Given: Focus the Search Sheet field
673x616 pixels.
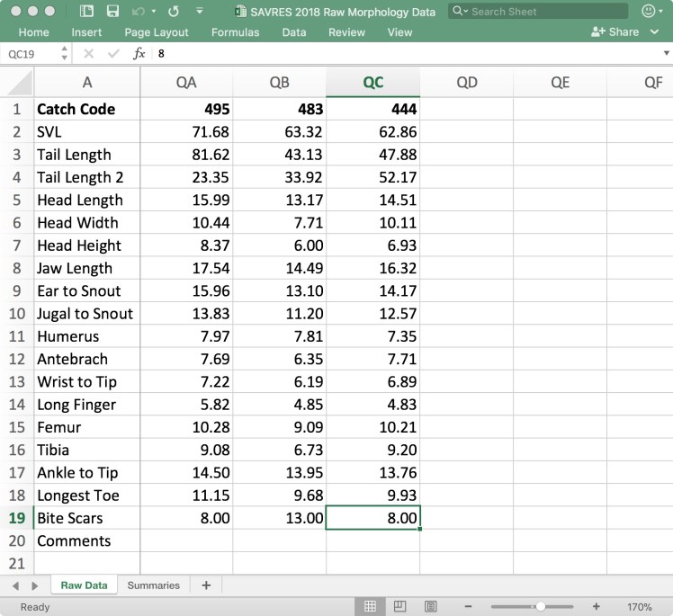Looking at the screenshot, I should (538, 11).
